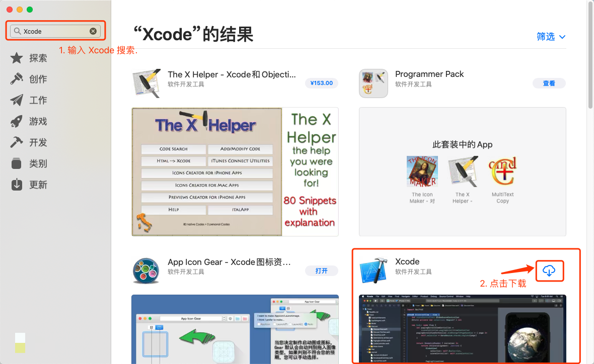The height and width of the screenshot is (364, 594).
Task: Open Programmer Pack bundle icon
Action: (373, 83)
